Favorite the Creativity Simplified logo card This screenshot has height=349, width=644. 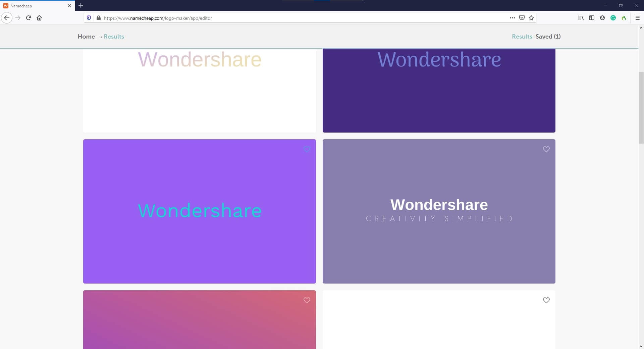click(x=546, y=149)
